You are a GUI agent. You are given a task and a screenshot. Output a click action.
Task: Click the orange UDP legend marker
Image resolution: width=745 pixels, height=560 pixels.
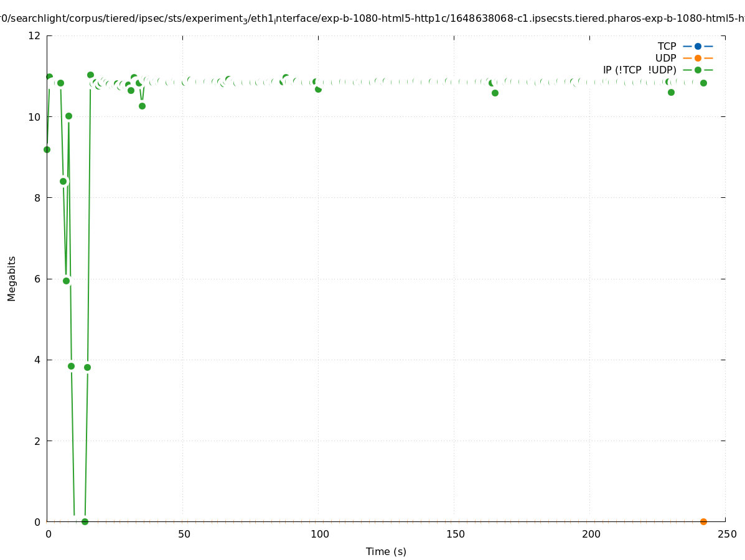pyautogui.click(x=698, y=58)
